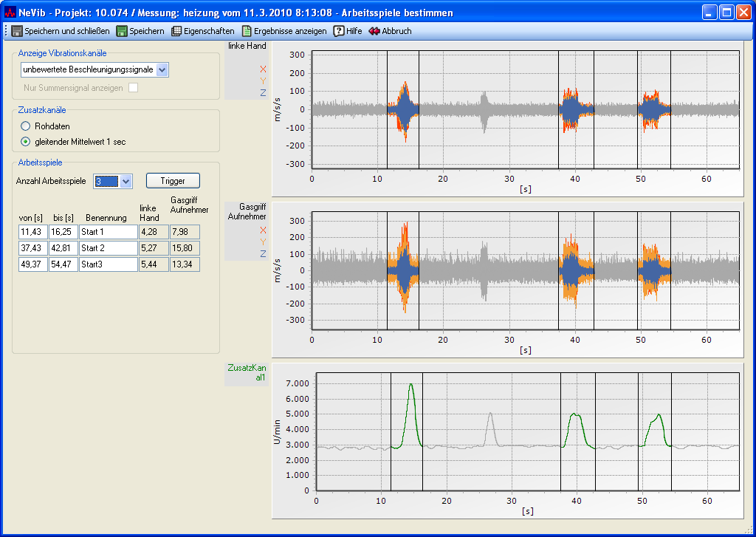This screenshot has width=756, height=537.
Task: Click the Start 1 name field
Action: click(108, 232)
